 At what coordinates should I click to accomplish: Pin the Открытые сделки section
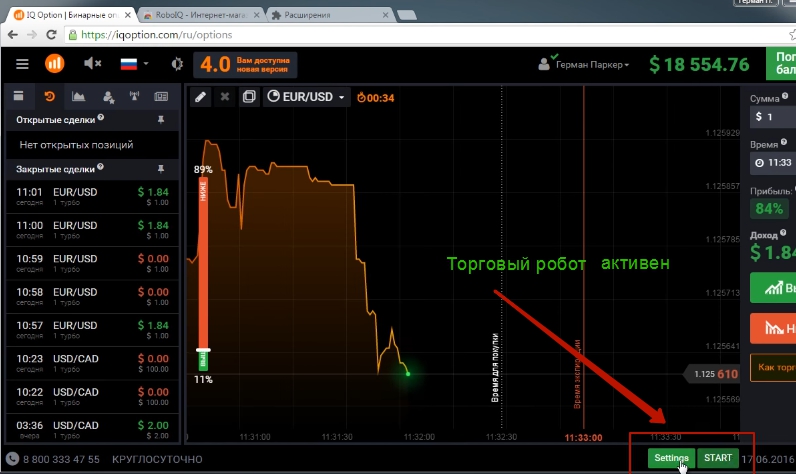tap(161, 120)
